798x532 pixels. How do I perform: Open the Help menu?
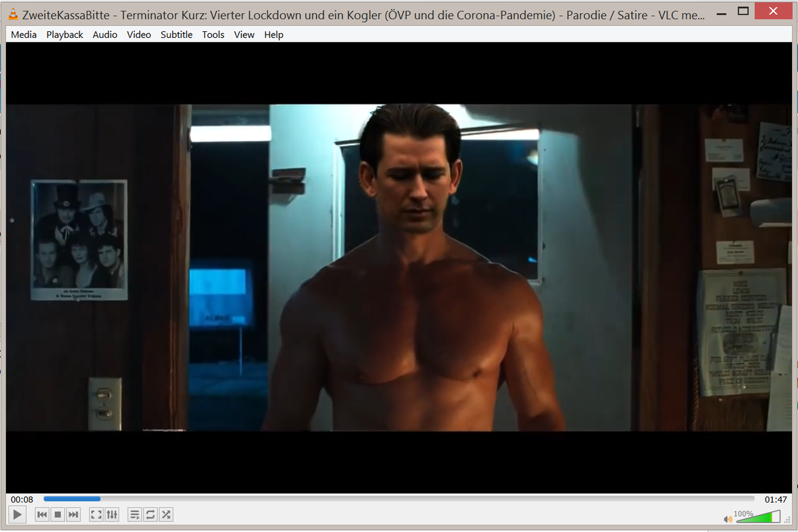coord(273,35)
